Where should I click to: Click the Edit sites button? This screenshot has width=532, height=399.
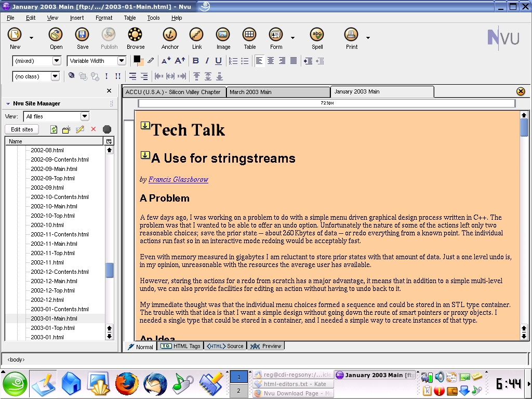[22, 129]
